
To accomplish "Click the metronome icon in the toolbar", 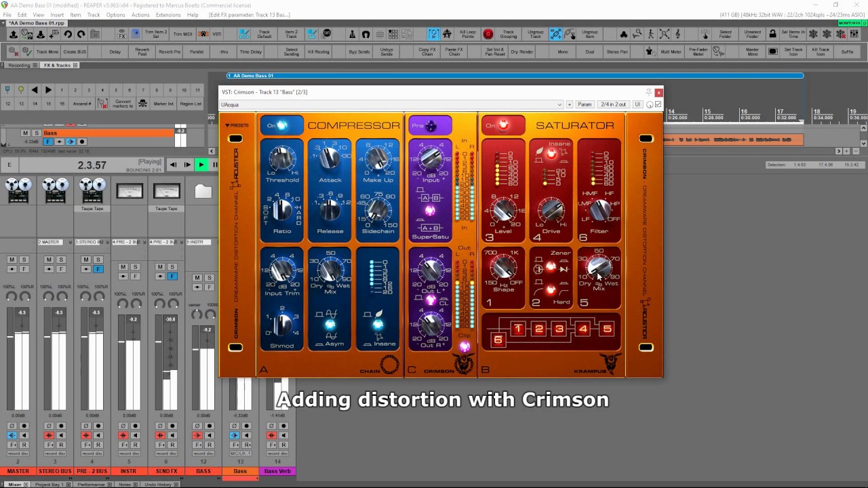I will click(353, 34).
